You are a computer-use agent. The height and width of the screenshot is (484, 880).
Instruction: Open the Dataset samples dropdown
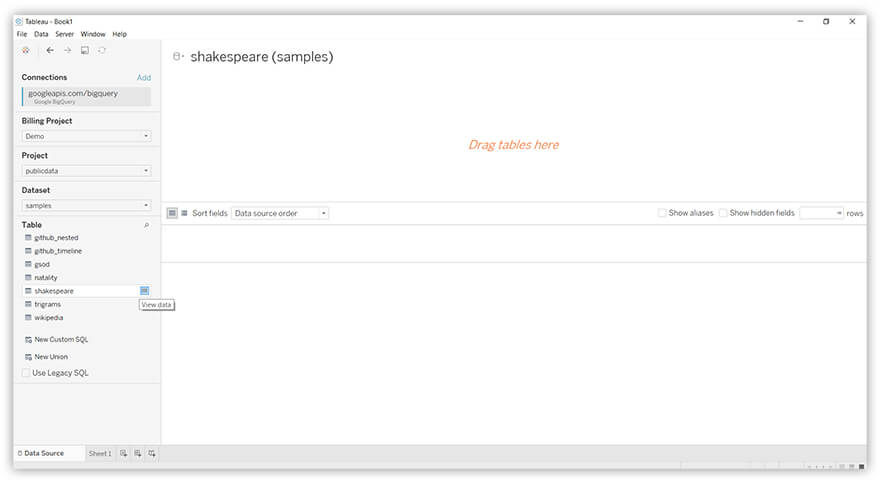[86, 206]
